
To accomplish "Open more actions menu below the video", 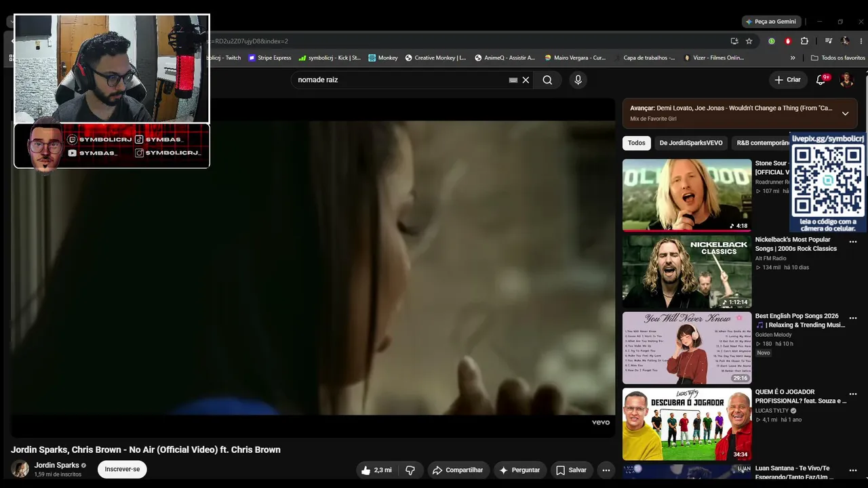I will pyautogui.click(x=606, y=470).
